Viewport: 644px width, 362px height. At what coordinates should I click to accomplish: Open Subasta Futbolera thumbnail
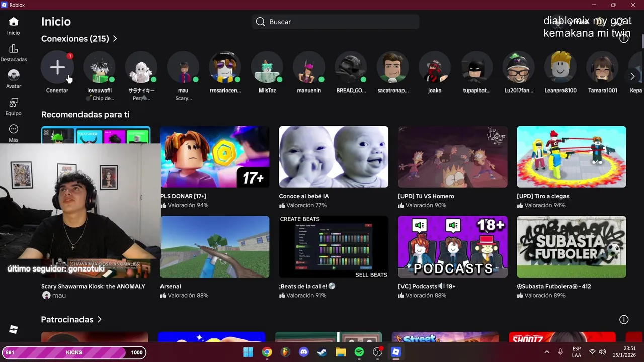click(x=572, y=247)
